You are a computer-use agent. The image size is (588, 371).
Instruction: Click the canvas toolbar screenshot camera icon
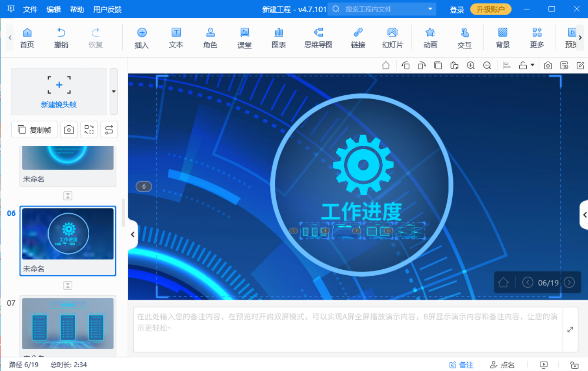[548, 66]
